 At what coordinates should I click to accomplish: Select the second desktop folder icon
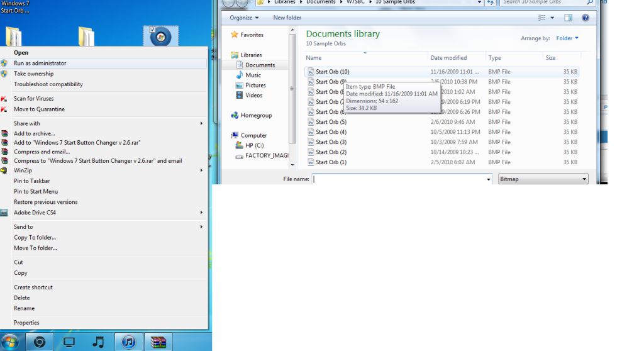pyautogui.click(x=86, y=36)
